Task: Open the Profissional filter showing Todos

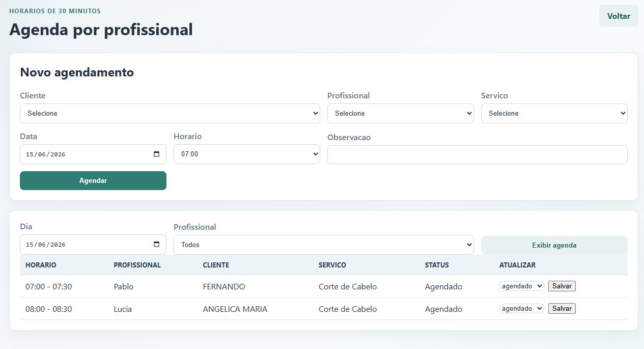Action: [x=324, y=245]
